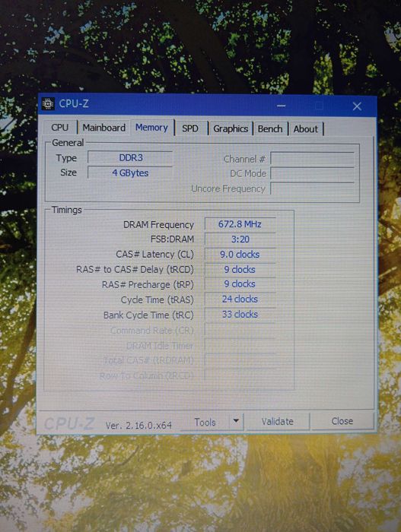Viewport: 401px width, 532px height.
Task: Click the Type label in General
Action: tap(66, 158)
